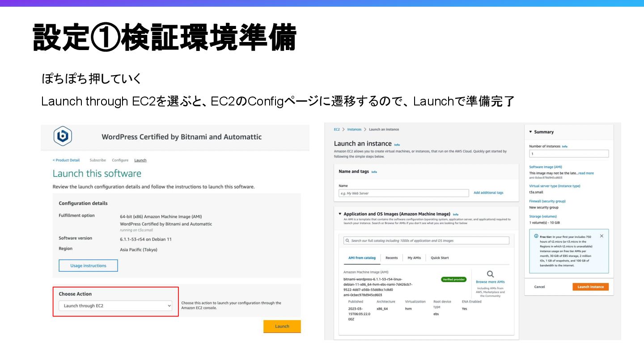Screen dimensions: 644x362
Task: Click the Bitnami hexagon logo icon
Action: coord(63,136)
